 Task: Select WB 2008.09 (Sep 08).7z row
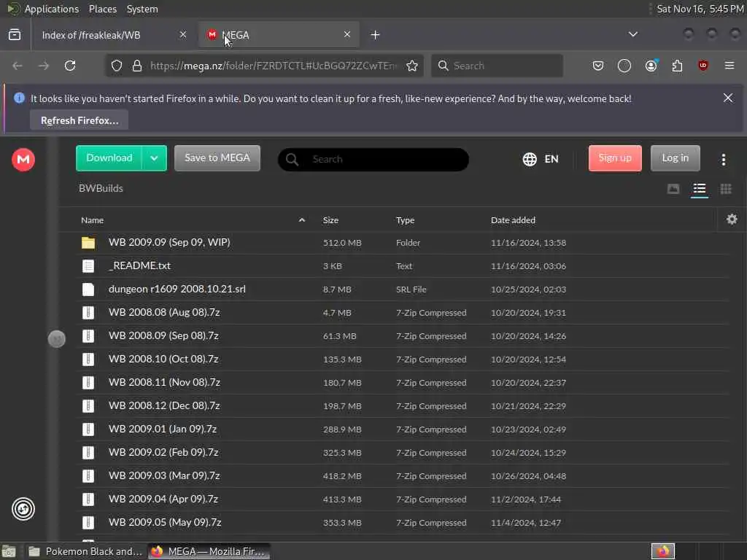(403, 336)
